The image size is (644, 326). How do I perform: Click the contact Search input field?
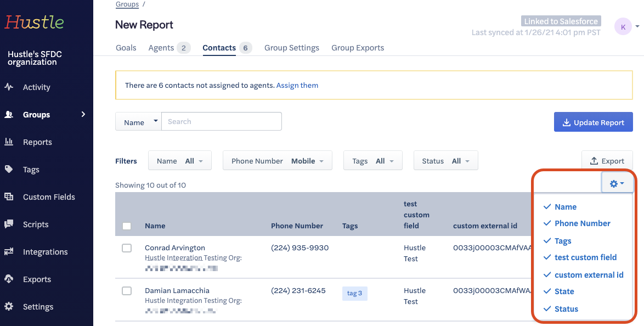click(222, 122)
